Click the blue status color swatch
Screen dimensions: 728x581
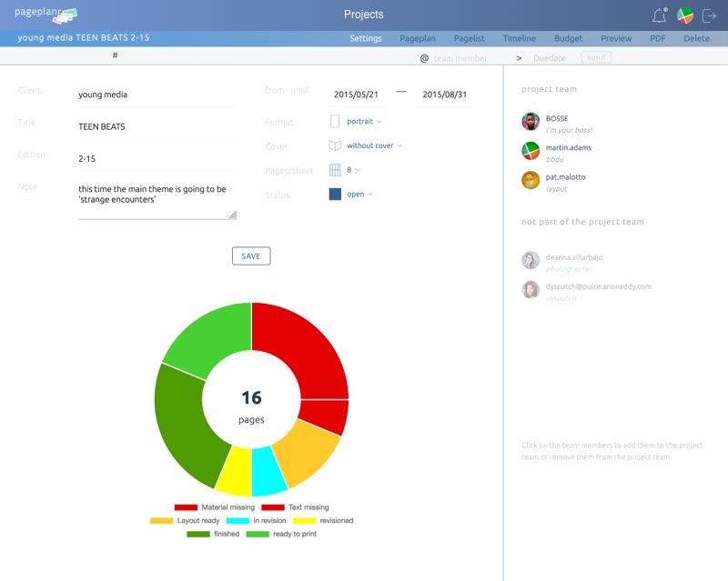[335, 194]
